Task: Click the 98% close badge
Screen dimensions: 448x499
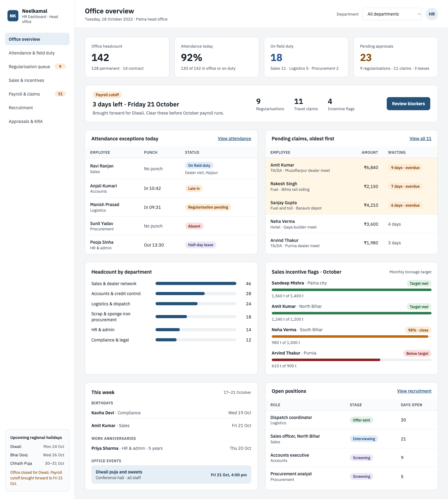Action: pos(418,330)
